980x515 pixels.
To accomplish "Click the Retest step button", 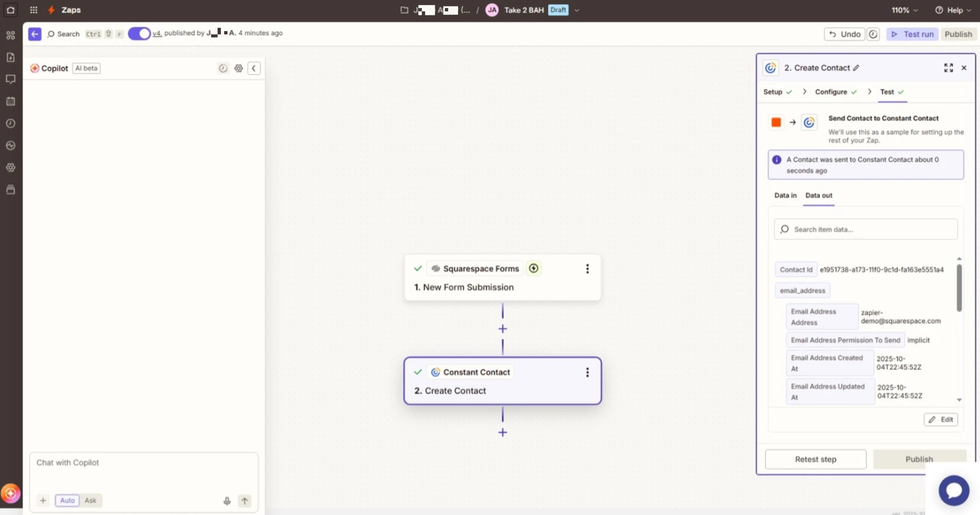I will pyautogui.click(x=815, y=460).
